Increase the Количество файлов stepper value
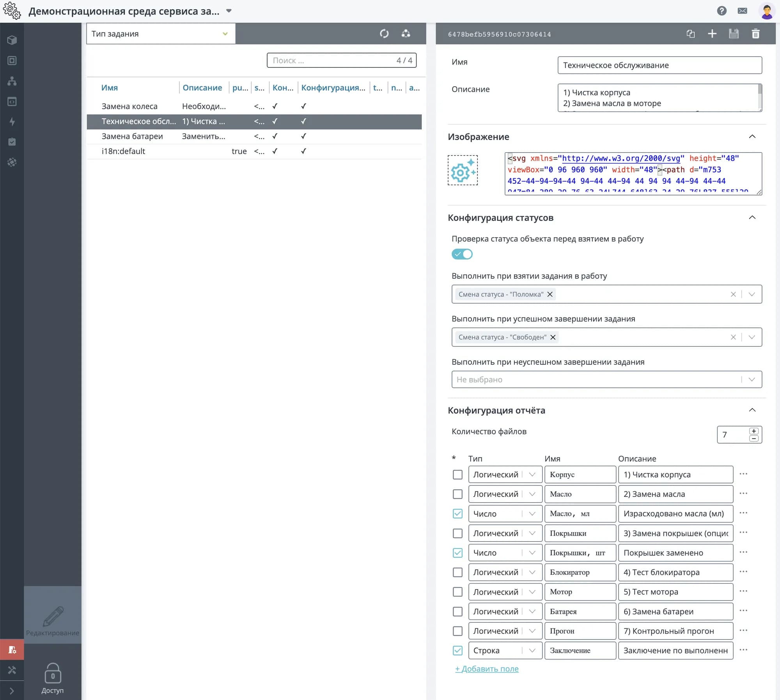 (754, 431)
